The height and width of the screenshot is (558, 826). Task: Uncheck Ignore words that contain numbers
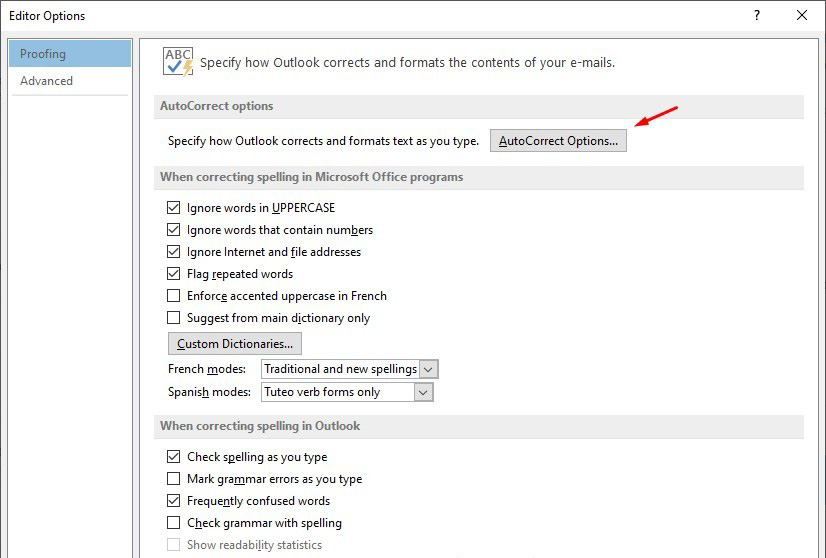(x=174, y=230)
